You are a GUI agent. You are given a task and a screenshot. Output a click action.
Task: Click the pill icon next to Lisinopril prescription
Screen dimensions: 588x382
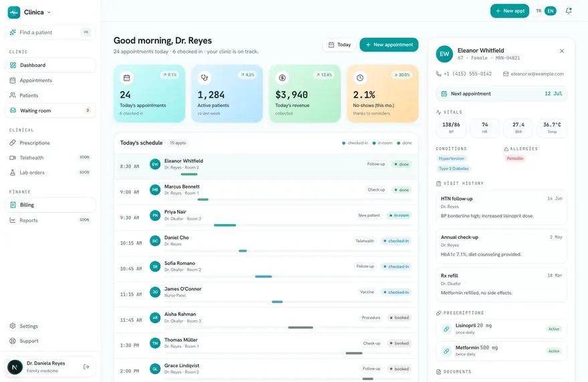tap(446, 329)
